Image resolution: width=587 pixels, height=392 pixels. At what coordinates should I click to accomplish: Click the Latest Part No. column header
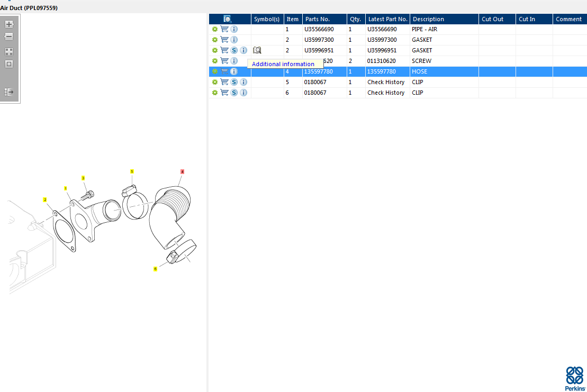[x=387, y=19]
